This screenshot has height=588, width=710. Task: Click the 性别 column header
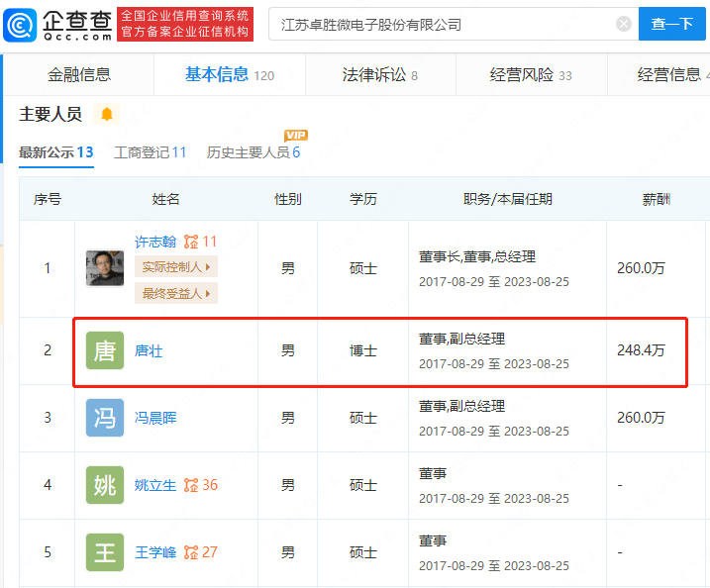pos(288,199)
